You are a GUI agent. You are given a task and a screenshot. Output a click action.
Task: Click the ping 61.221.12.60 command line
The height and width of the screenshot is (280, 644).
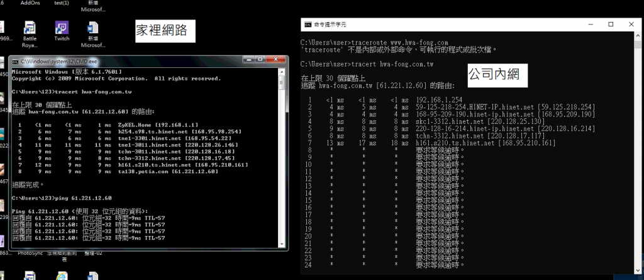coord(62,199)
